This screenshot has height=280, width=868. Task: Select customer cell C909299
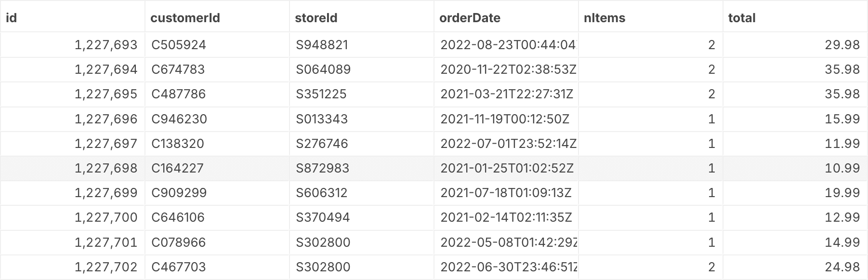(x=179, y=193)
